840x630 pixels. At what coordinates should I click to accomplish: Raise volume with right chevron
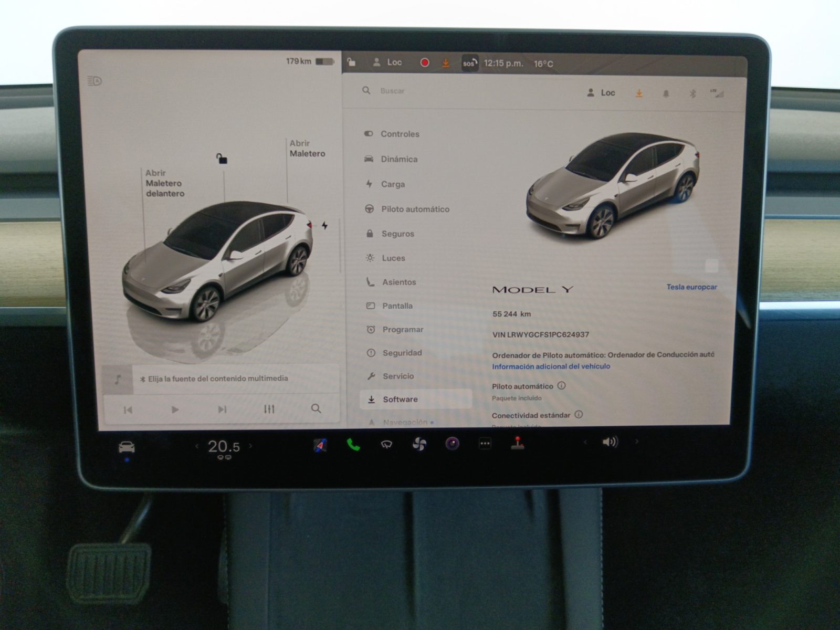coord(637,442)
